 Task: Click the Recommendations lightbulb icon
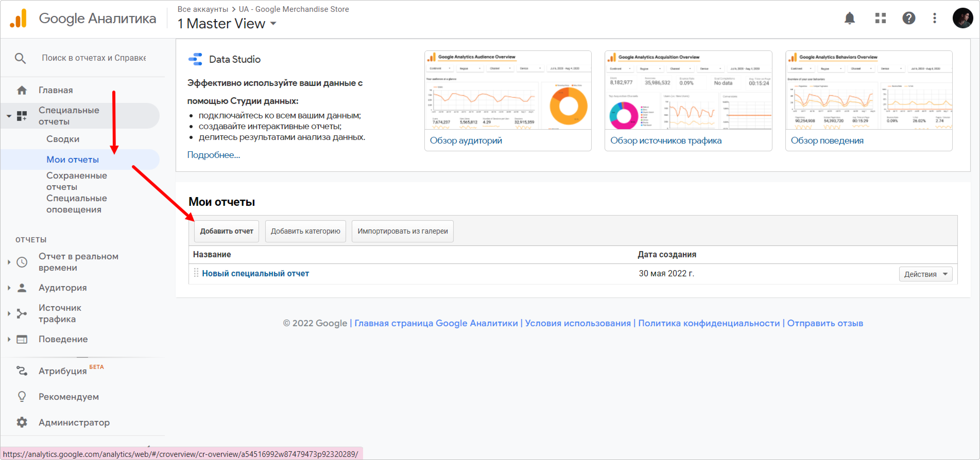tap(22, 396)
